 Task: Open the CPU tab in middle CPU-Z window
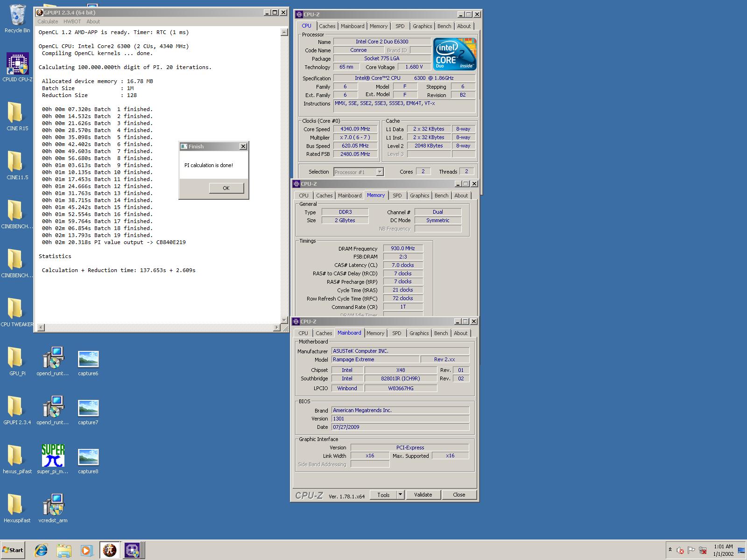(304, 196)
